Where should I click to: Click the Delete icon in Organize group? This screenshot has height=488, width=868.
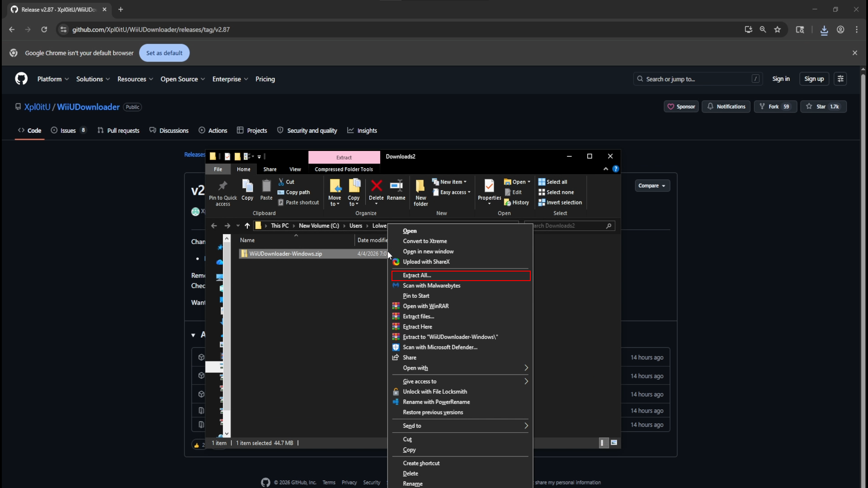click(376, 186)
